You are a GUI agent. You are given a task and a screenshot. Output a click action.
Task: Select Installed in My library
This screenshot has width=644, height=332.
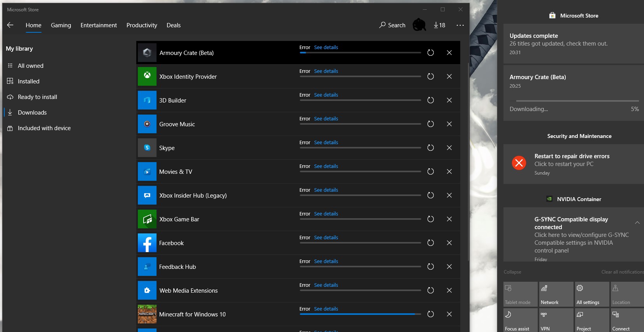[x=28, y=81]
